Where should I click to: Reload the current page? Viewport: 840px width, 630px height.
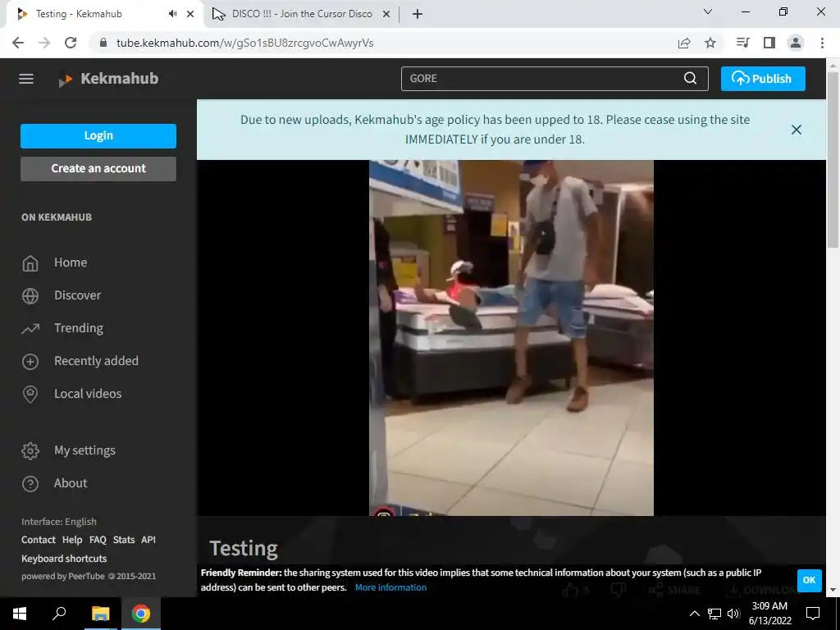point(71,43)
